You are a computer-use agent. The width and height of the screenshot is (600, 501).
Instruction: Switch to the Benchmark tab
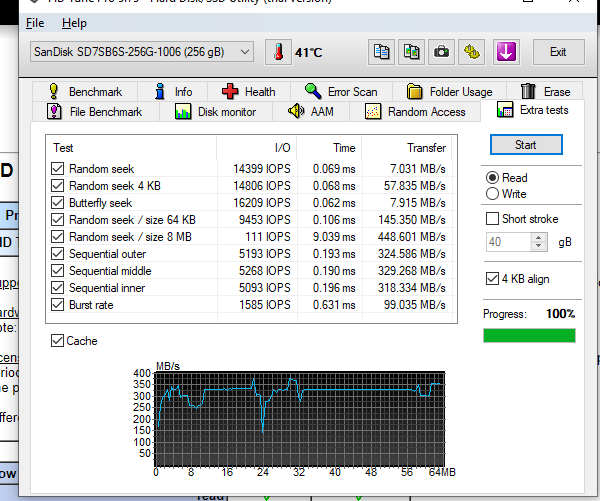(x=85, y=91)
